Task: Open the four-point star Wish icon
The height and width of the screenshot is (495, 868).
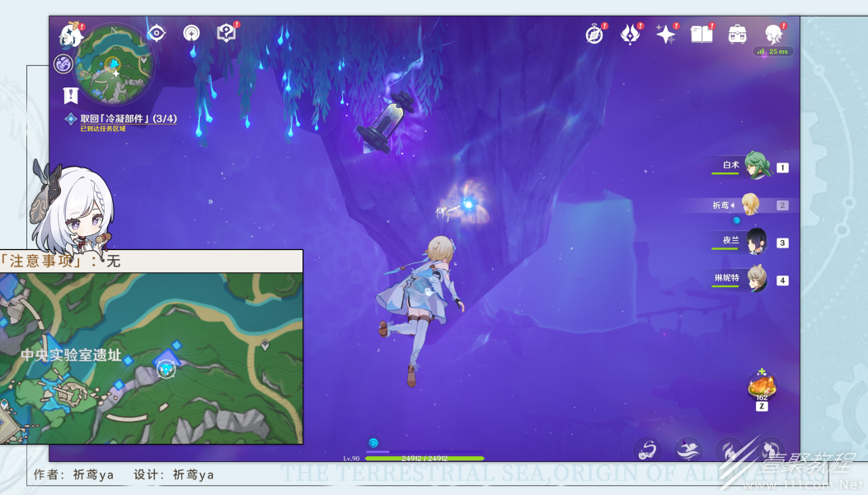Action: coord(665,35)
